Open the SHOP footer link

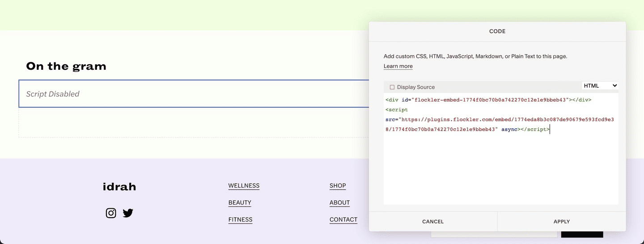(x=338, y=186)
